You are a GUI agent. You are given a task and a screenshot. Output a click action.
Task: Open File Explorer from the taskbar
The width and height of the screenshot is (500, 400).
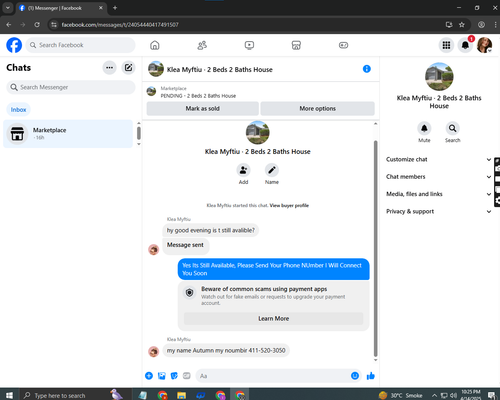pyautogui.click(x=181, y=395)
